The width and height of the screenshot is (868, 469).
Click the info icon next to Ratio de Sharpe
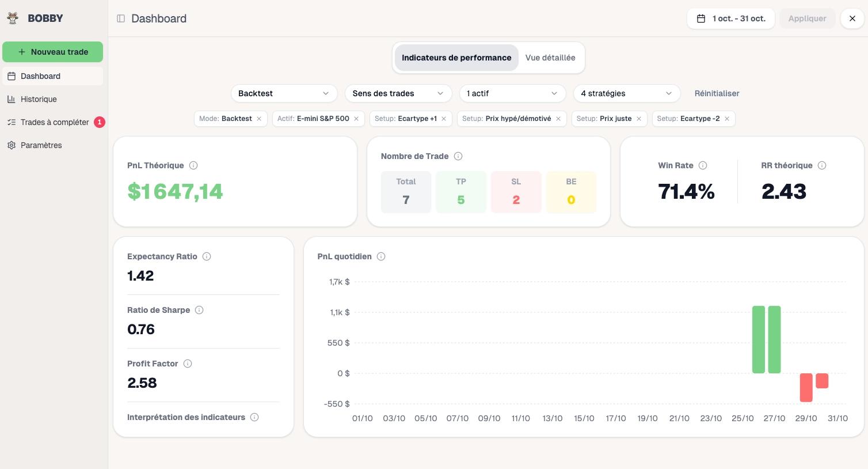(199, 310)
